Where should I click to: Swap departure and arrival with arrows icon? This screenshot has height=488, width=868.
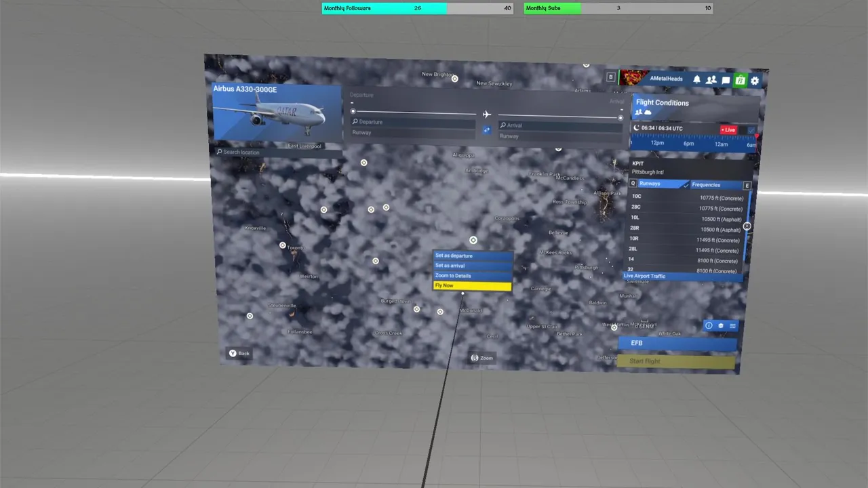point(486,129)
